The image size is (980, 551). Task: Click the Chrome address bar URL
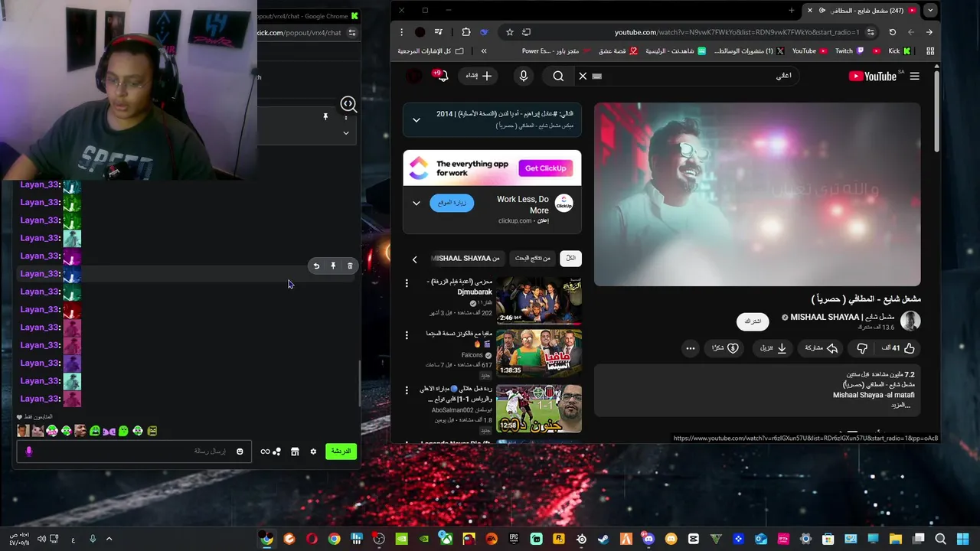[737, 32]
